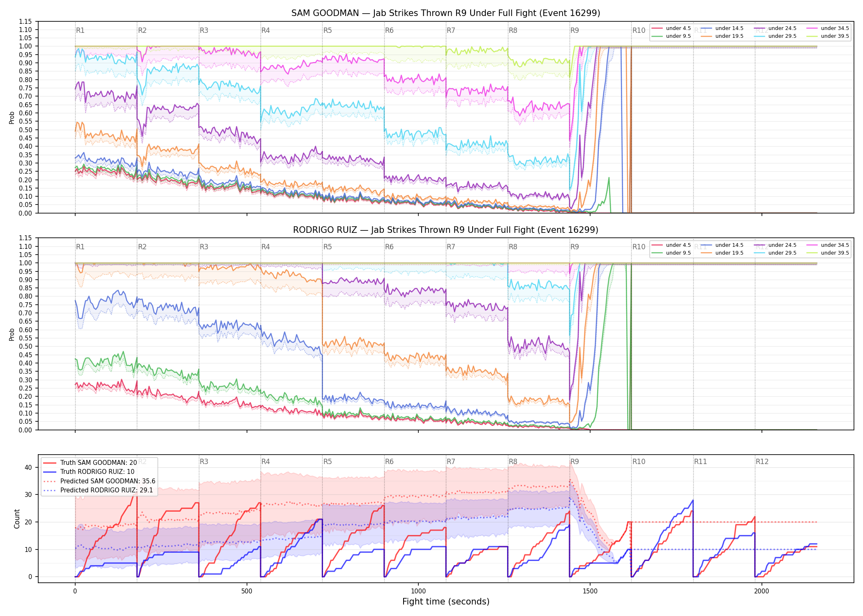Click the 0.50 tick in Sam Goodman chart

click(25, 130)
